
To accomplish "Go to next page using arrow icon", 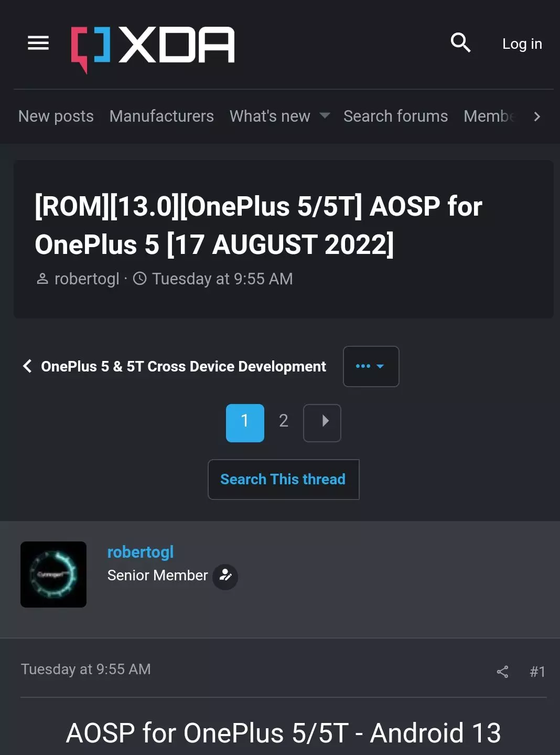I will pos(322,422).
